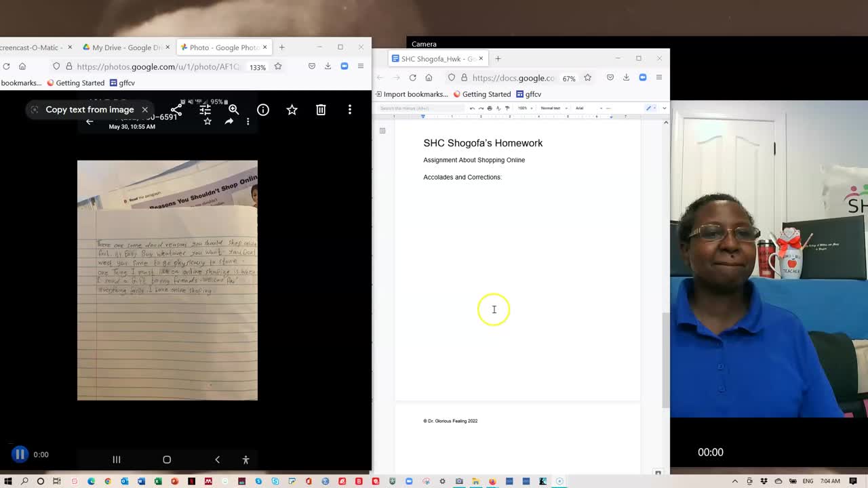Click the Share icon in Google Photos

coord(176,110)
